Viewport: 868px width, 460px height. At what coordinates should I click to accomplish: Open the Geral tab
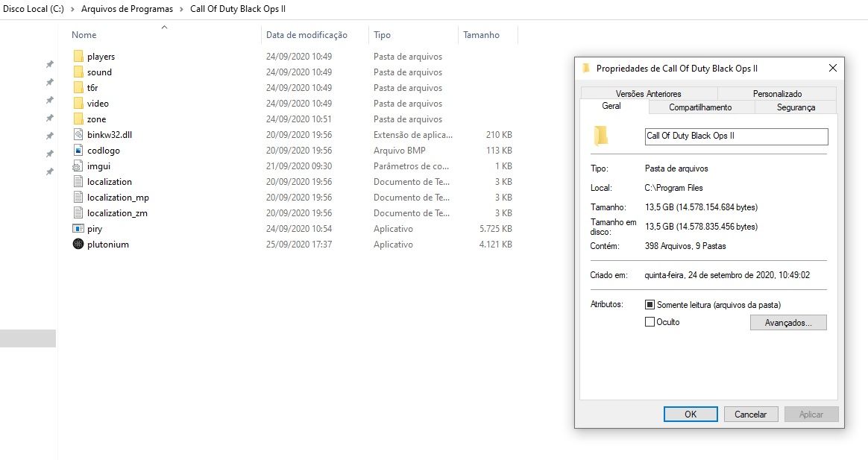(611, 107)
